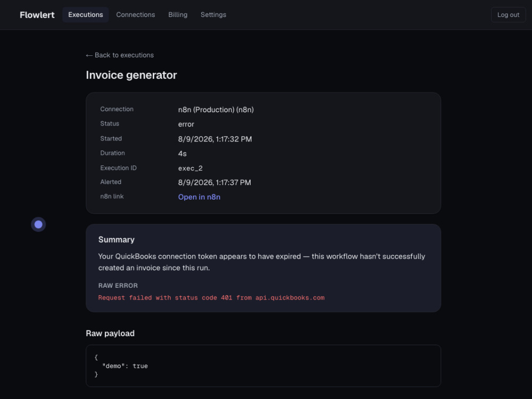Go back to executions
Image resolution: width=532 pixels, height=399 pixels.
[x=120, y=55]
